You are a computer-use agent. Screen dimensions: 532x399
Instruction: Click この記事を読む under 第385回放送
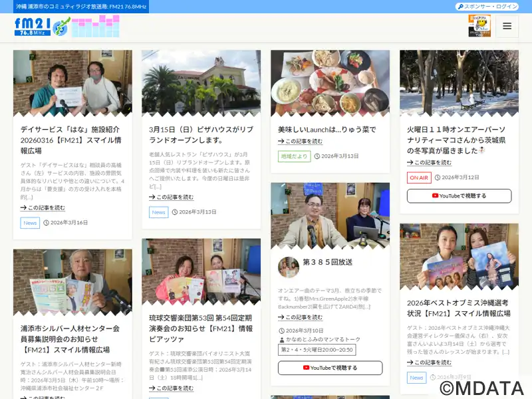point(301,317)
